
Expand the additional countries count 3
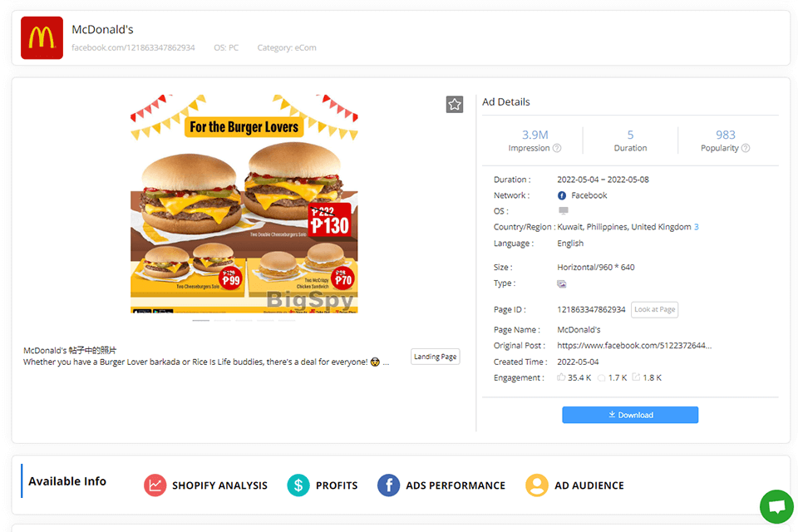coord(697,227)
